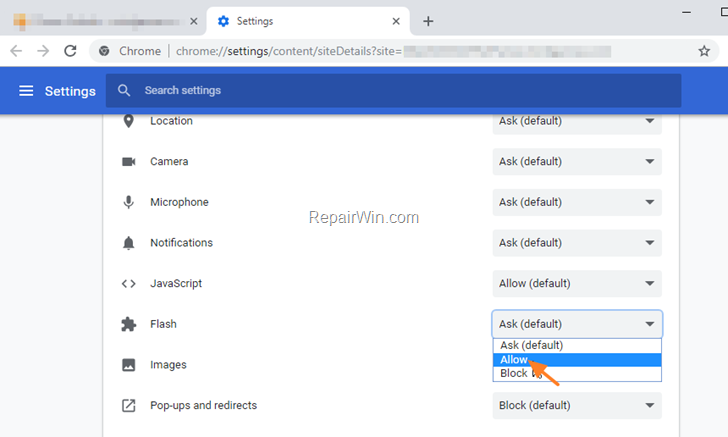Expand the Location permission dropdown
This screenshot has width=728, height=437.
[x=577, y=122]
